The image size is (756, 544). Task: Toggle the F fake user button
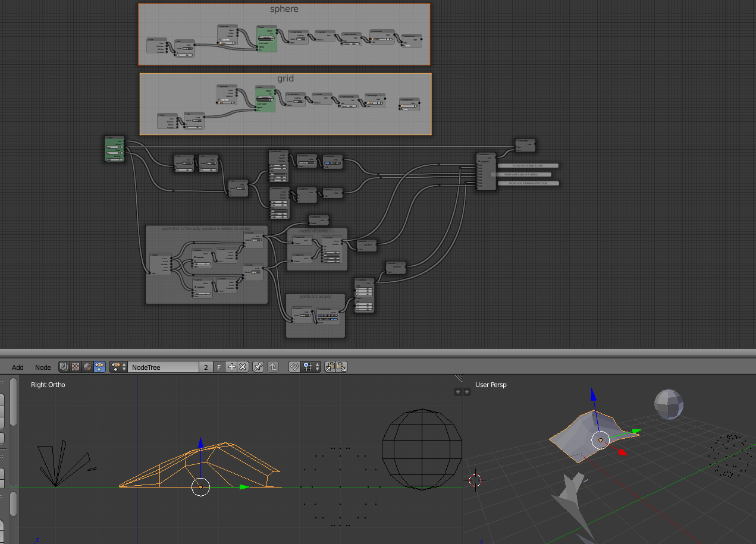click(x=219, y=367)
